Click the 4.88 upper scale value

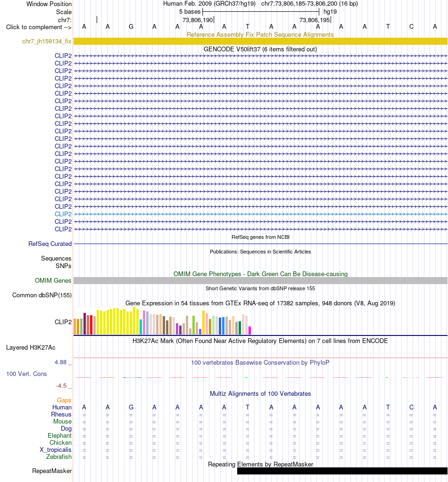tap(61, 362)
